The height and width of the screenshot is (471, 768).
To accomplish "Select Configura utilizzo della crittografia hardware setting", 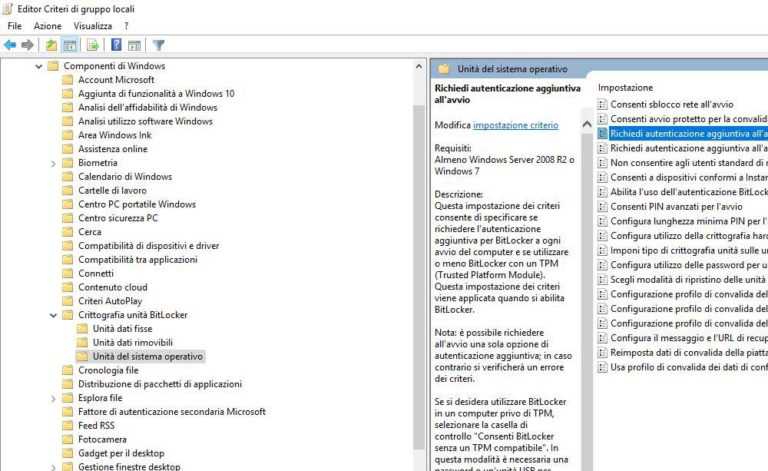I will (x=689, y=236).
